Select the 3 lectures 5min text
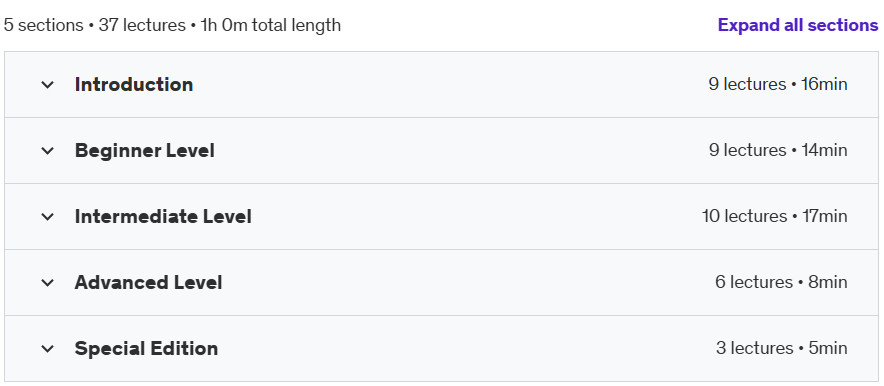Viewport: 884px width, 386px height. click(x=781, y=348)
